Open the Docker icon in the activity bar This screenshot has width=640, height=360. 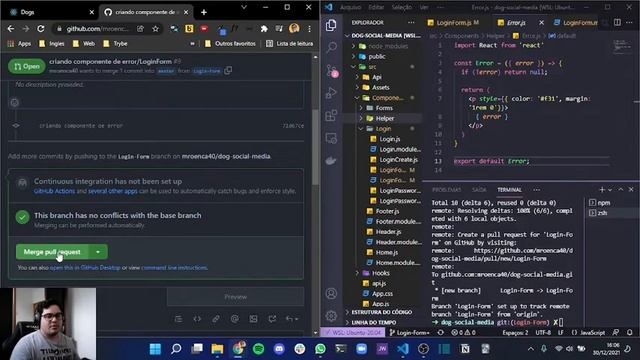[x=331, y=160]
